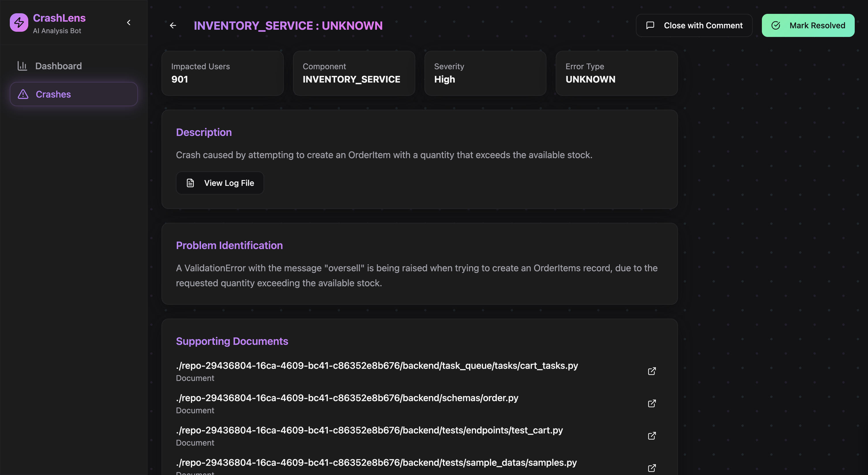Click the Component INVENTORY_SERVICE card
868x475 pixels.
(354, 73)
